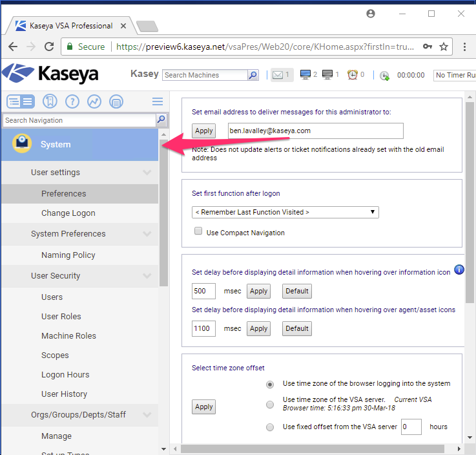476x455 pixels.
Task: Click the notes list circle icon
Action: 116,101
